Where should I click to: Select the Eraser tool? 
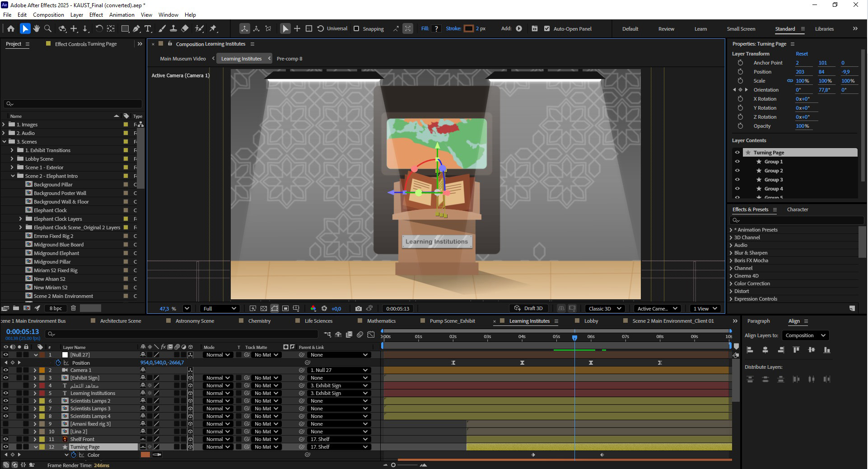(x=185, y=28)
